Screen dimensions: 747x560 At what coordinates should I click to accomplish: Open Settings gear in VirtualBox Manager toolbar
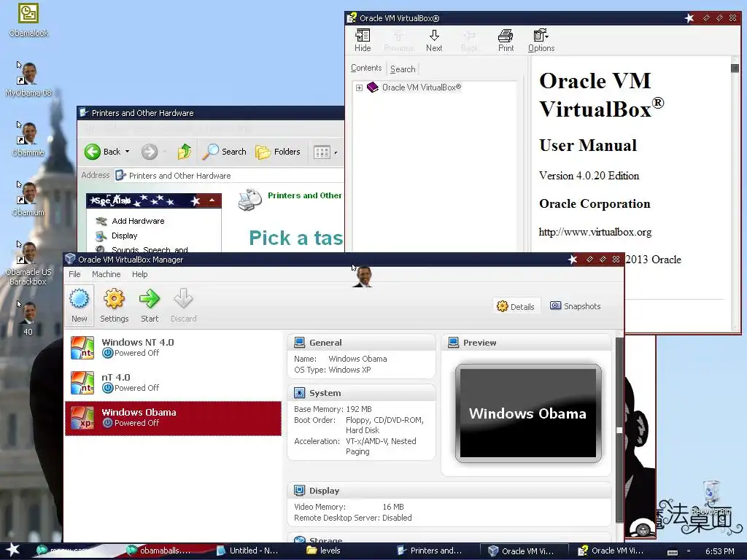point(114,305)
